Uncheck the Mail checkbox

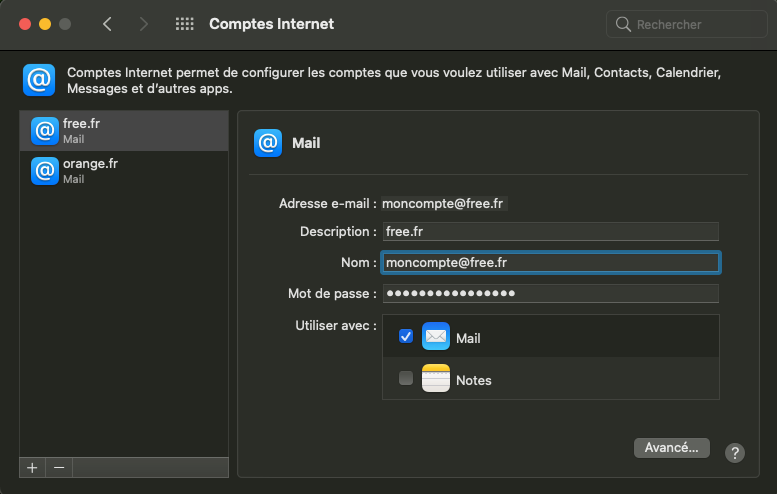tap(406, 337)
